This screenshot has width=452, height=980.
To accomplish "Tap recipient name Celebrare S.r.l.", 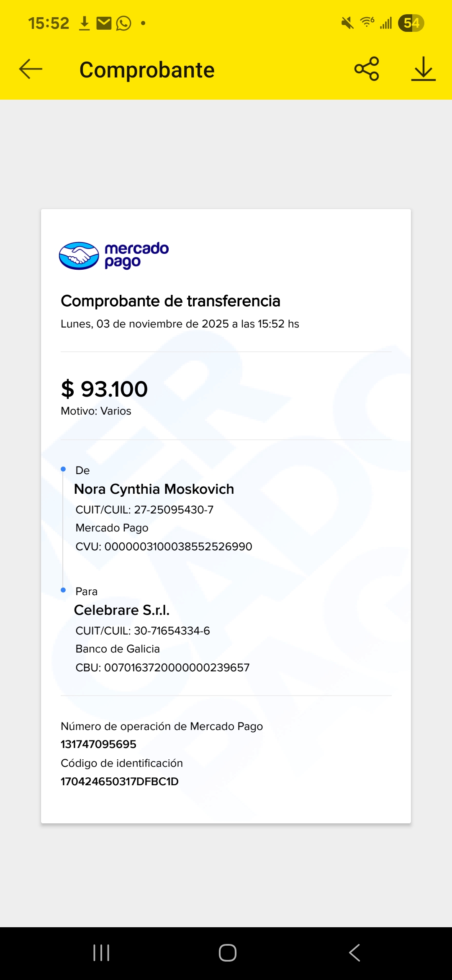I will [x=121, y=610].
